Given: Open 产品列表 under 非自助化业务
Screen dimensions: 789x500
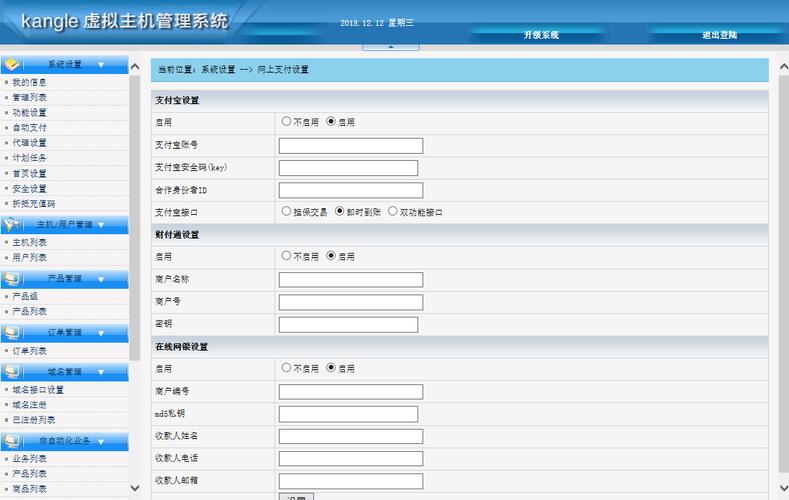Looking at the screenshot, I should 29,474.
